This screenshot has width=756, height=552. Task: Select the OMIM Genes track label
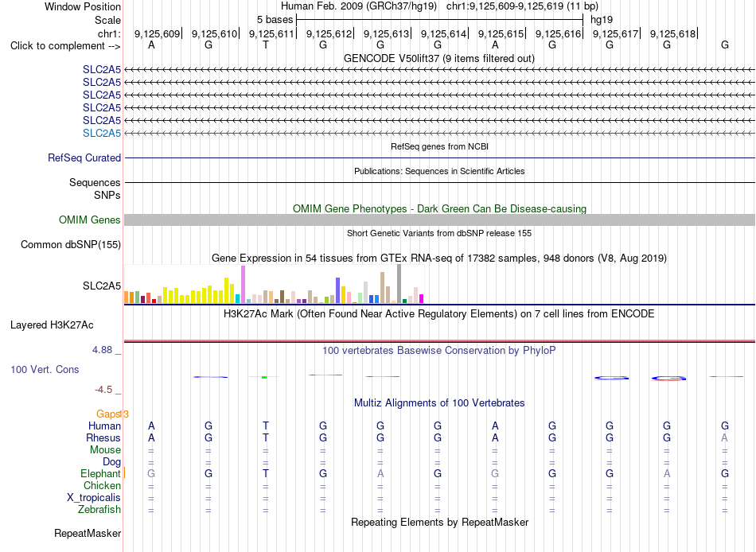pos(90,220)
